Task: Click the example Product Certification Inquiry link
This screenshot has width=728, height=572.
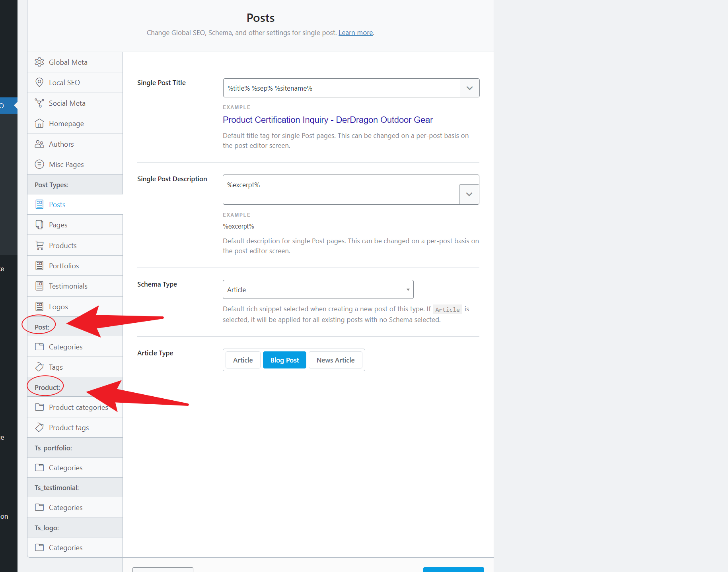Action: point(327,120)
